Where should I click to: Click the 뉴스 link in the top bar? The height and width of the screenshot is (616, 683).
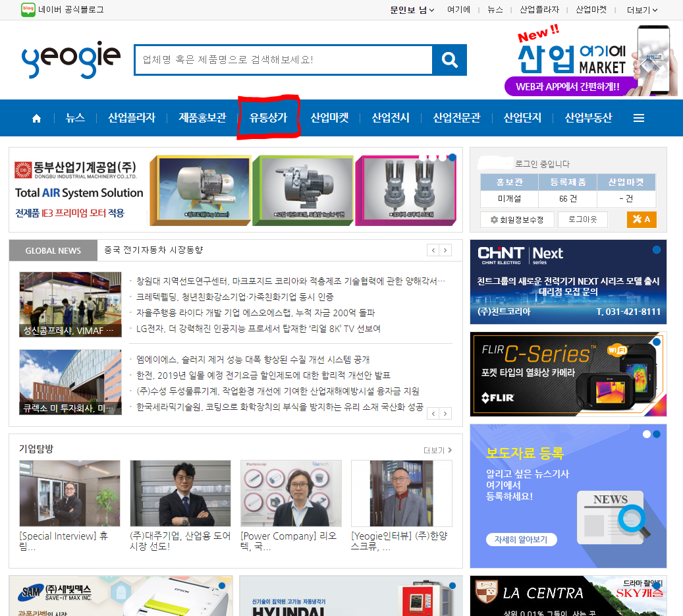pos(495,10)
